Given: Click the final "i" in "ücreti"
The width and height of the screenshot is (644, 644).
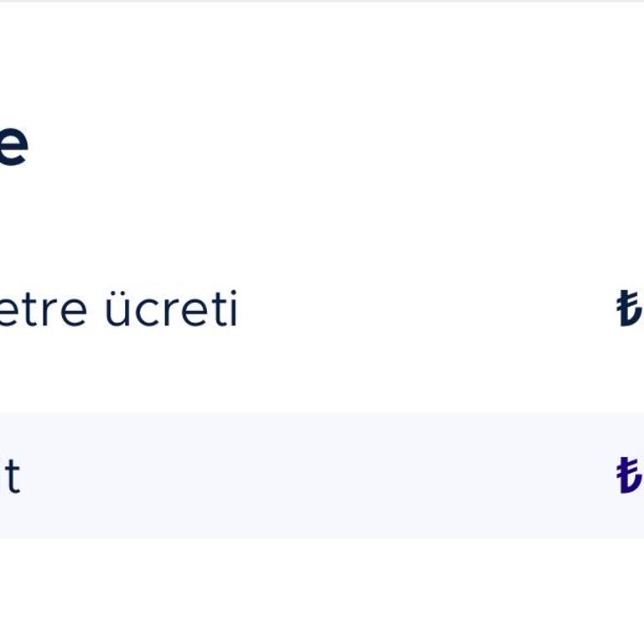Looking at the screenshot, I should tap(232, 309).
